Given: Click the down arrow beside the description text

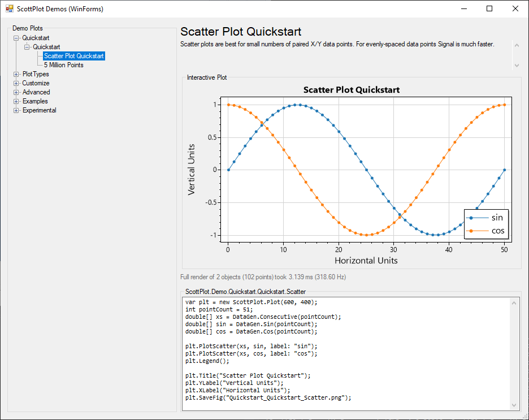Looking at the screenshot, I should pyautogui.click(x=516, y=66).
